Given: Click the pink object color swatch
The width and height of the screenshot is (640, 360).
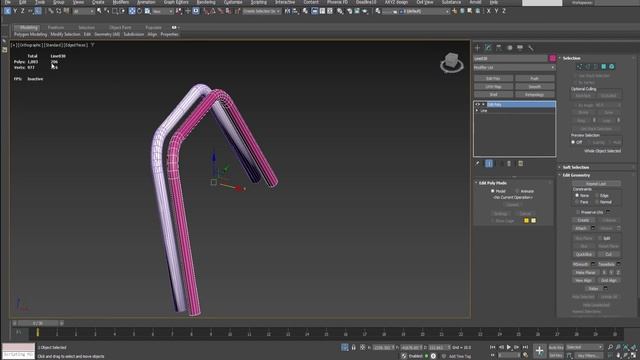Looking at the screenshot, I should 552,58.
